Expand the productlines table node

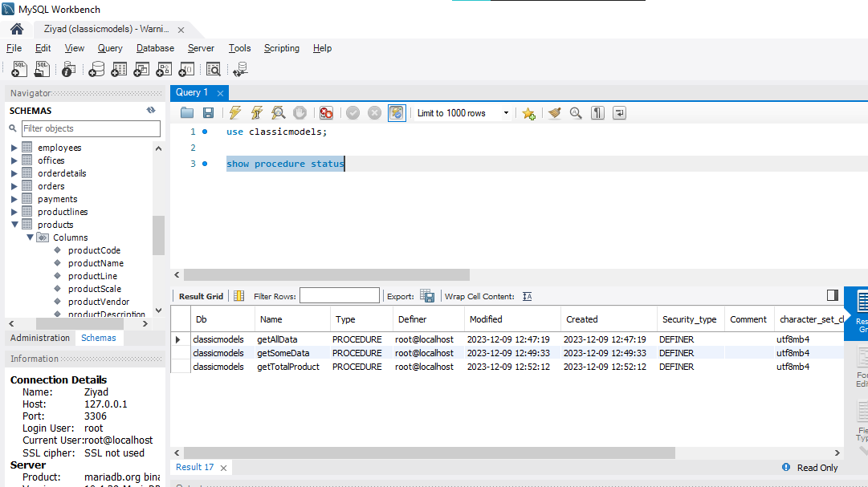pos(14,211)
